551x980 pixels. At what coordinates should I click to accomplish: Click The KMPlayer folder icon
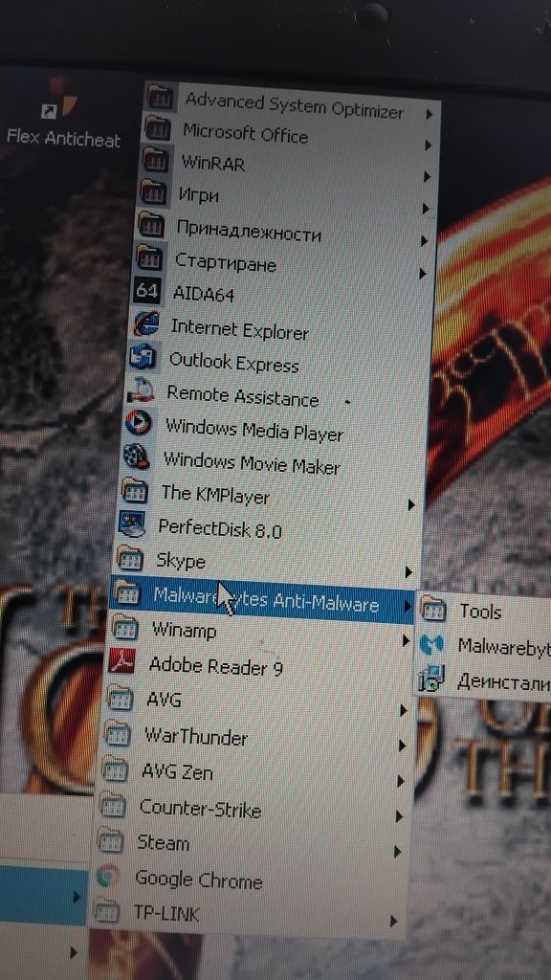click(134, 490)
